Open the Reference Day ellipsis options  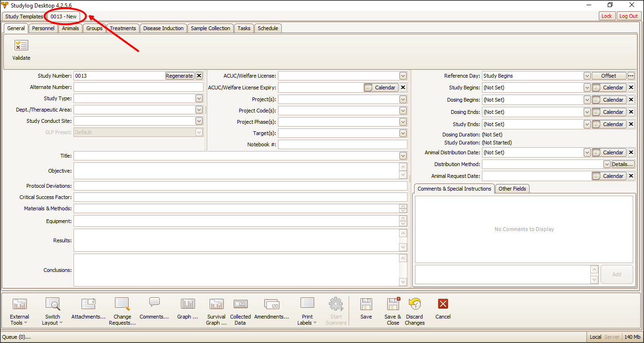[631, 76]
